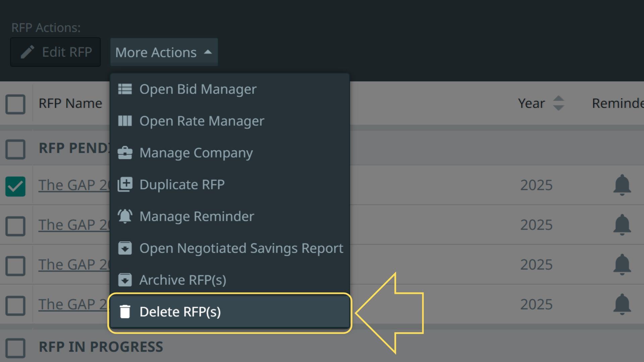The width and height of the screenshot is (644, 362).
Task: Choose Open Negotiated Savings Report
Action: point(241,248)
